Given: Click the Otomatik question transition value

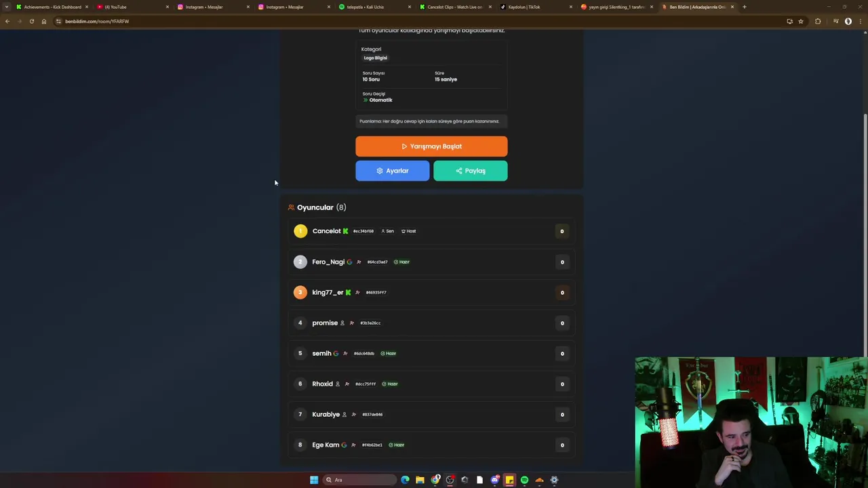Looking at the screenshot, I should (380, 100).
